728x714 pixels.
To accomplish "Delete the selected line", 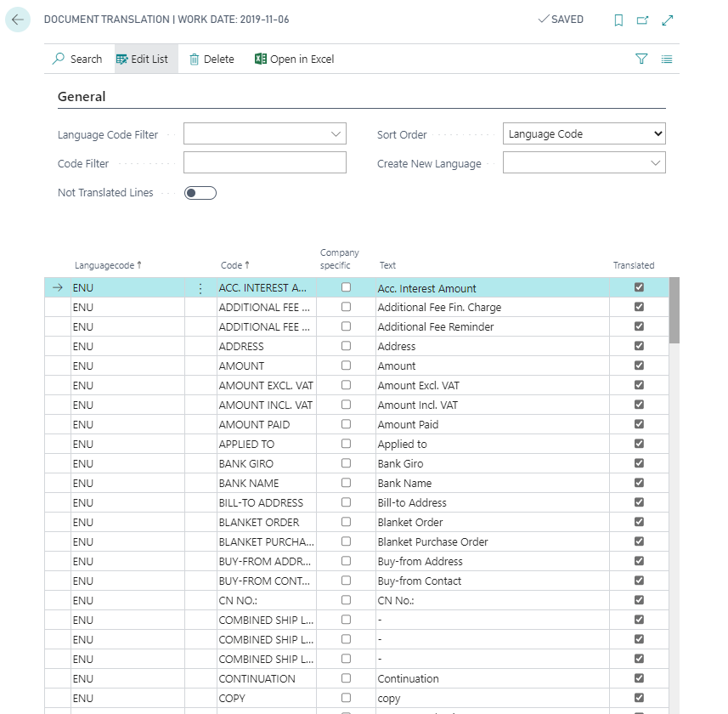I will coord(212,59).
